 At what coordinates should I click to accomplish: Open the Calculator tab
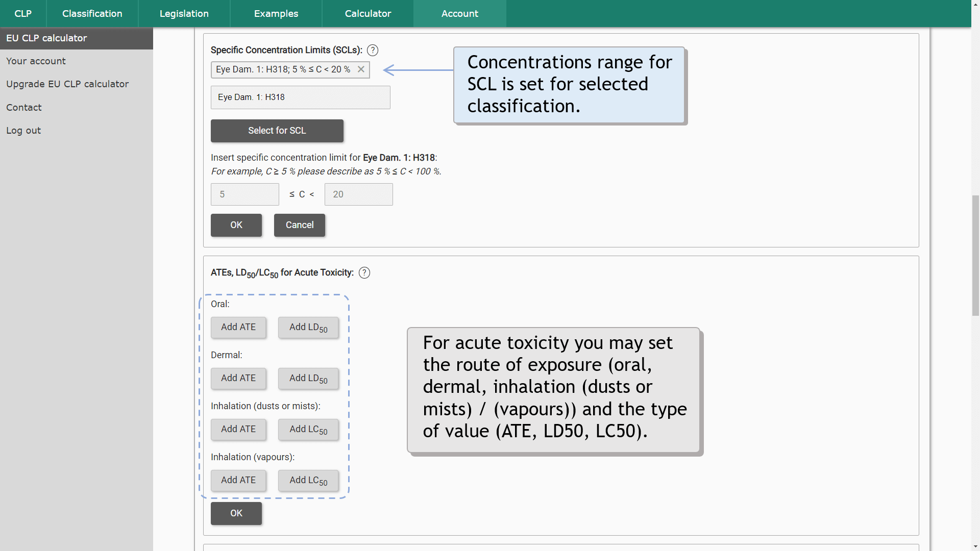pos(368,14)
